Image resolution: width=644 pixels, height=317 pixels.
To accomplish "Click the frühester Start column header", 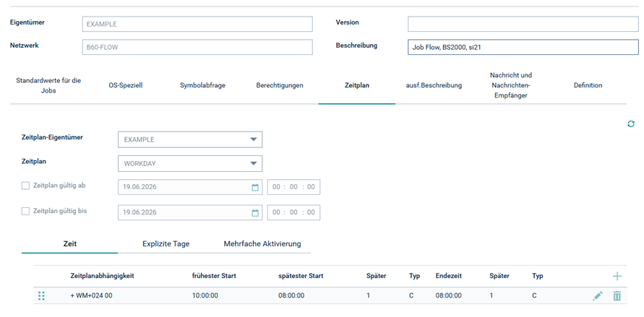I will point(213,276).
